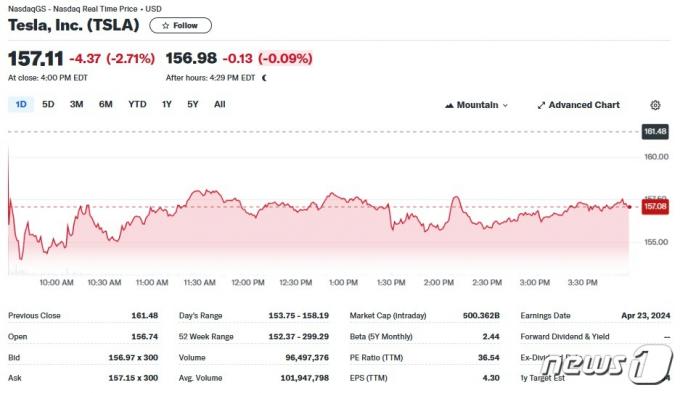This screenshot has height=393, width=680.
Task: Click the PE Ratio value 36.54
Action: (x=488, y=357)
